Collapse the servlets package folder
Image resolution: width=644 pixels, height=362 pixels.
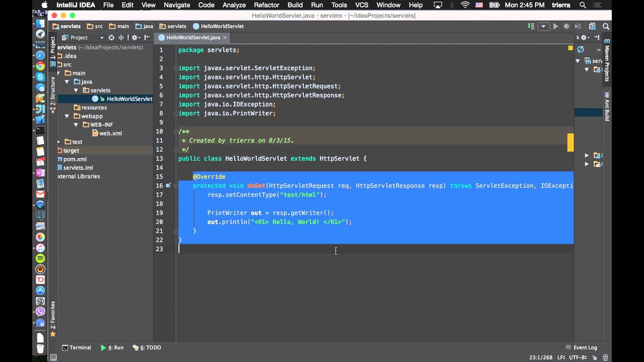click(76, 90)
